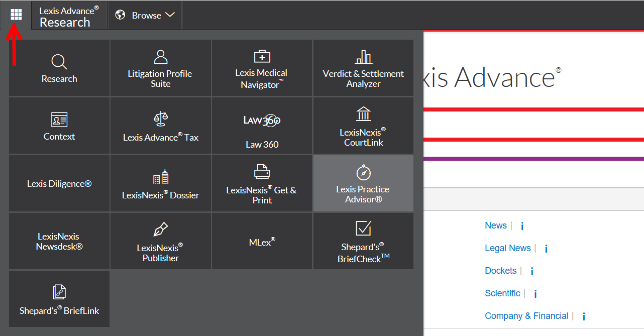Click the Shepard's BriefCheck checkmark icon
The width and height of the screenshot is (644, 336).
click(x=363, y=228)
